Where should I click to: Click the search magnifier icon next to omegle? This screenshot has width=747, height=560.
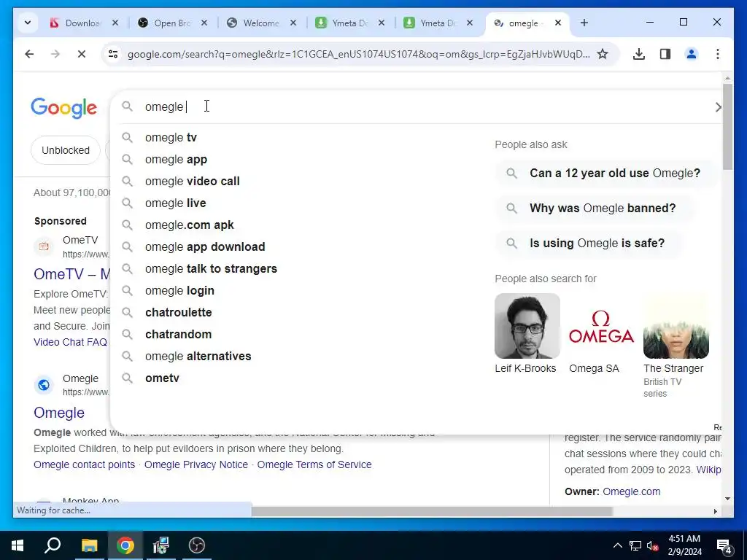pyautogui.click(x=127, y=106)
